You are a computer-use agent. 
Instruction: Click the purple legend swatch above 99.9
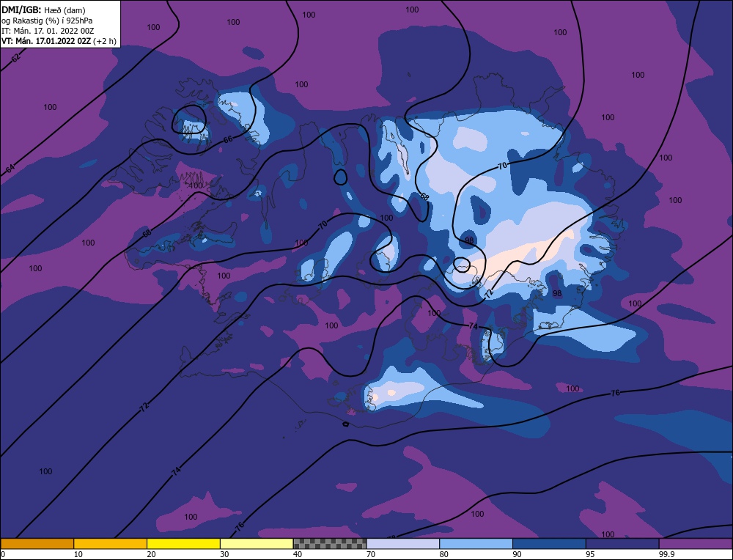pyautogui.click(x=696, y=544)
